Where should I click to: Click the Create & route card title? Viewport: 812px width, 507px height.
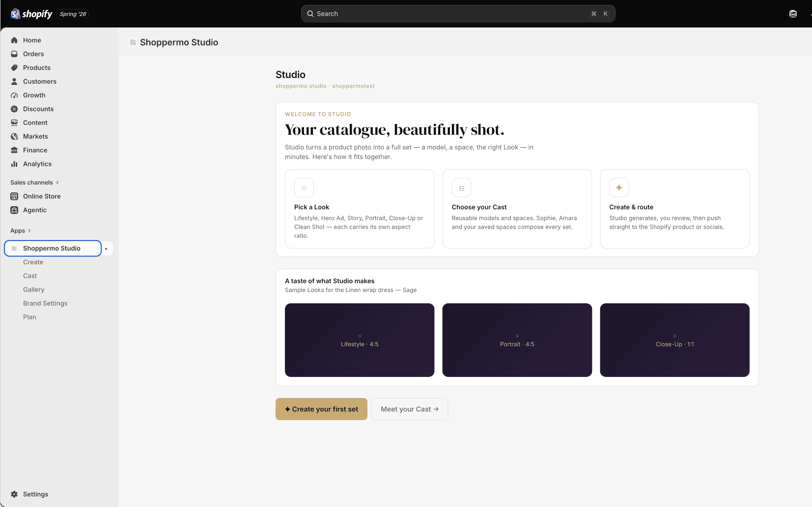[x=631, y=207]
